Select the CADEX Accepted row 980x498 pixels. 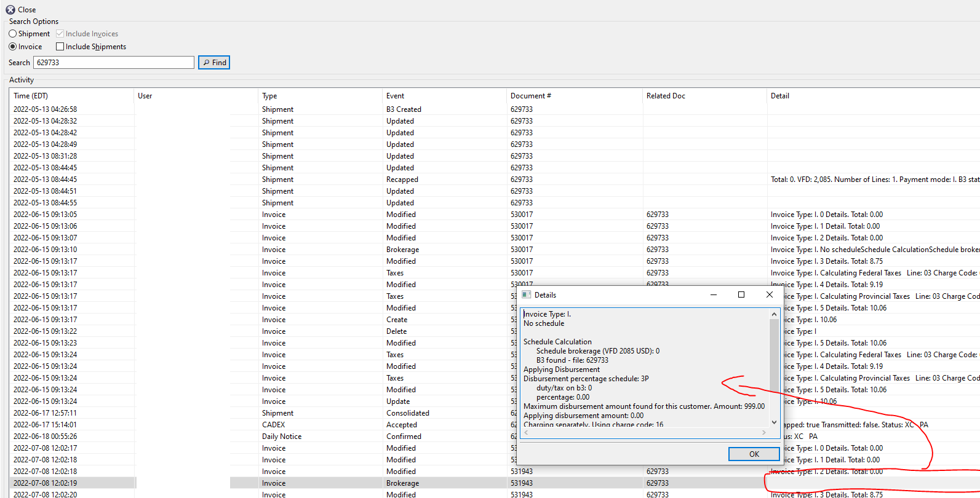tap(495, 425)
